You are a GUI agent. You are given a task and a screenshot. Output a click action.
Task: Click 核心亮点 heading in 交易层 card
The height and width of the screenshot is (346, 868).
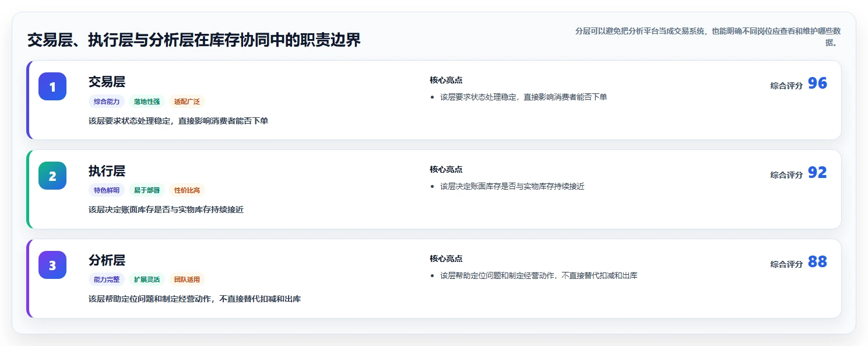tap(446, 80)
